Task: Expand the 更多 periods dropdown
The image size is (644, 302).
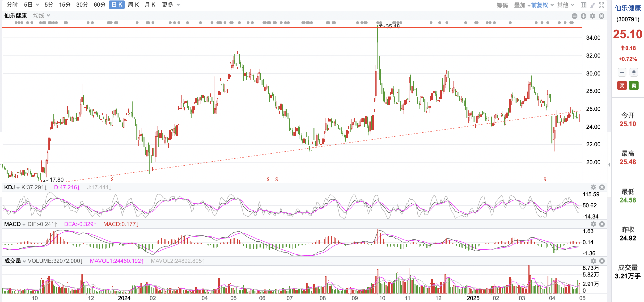Action: click(171, 5)
